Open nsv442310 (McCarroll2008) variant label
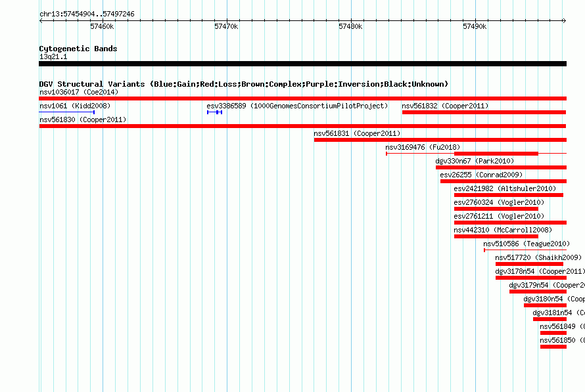585x392 pixels. pos(503,230)
